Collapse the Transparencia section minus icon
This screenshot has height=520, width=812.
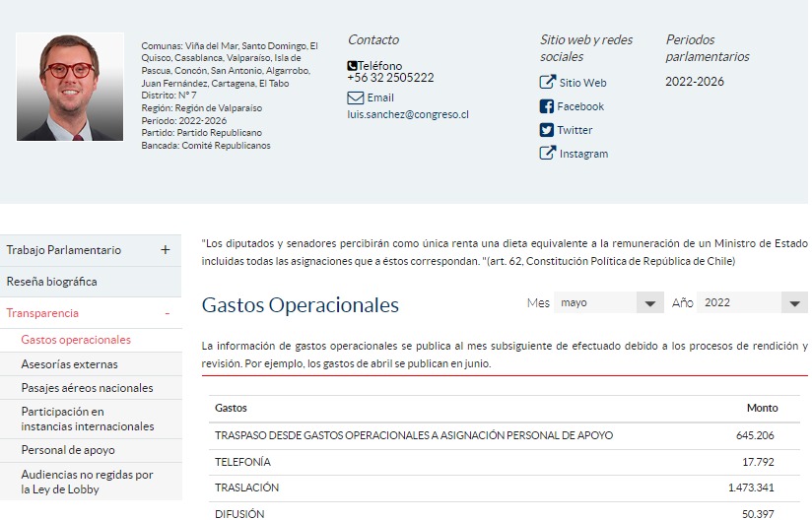click(167, 313)
